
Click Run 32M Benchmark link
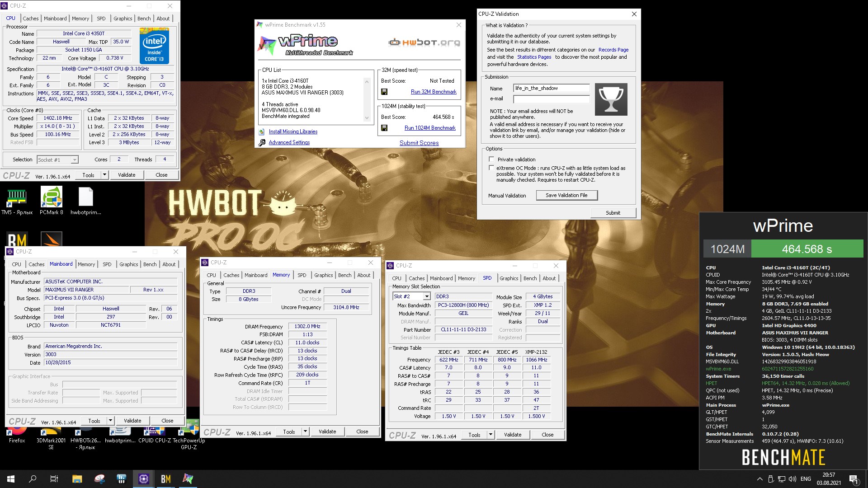pos(434,92)
